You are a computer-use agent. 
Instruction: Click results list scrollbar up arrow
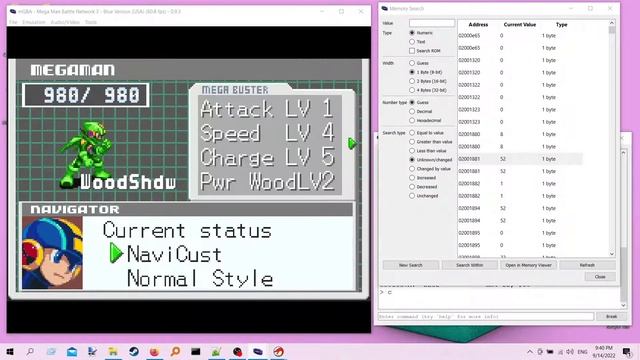[x=612, y=23]
